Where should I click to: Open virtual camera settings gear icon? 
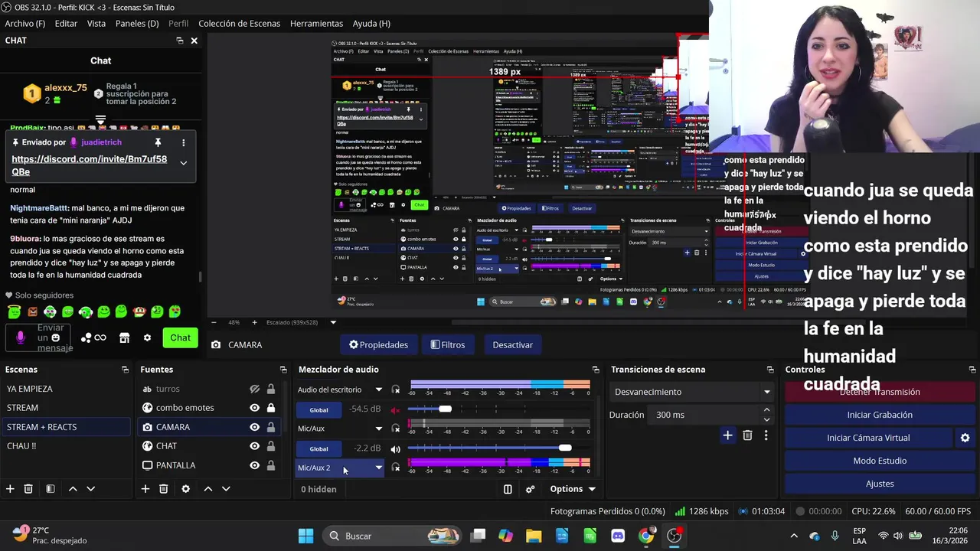point(965,438)
